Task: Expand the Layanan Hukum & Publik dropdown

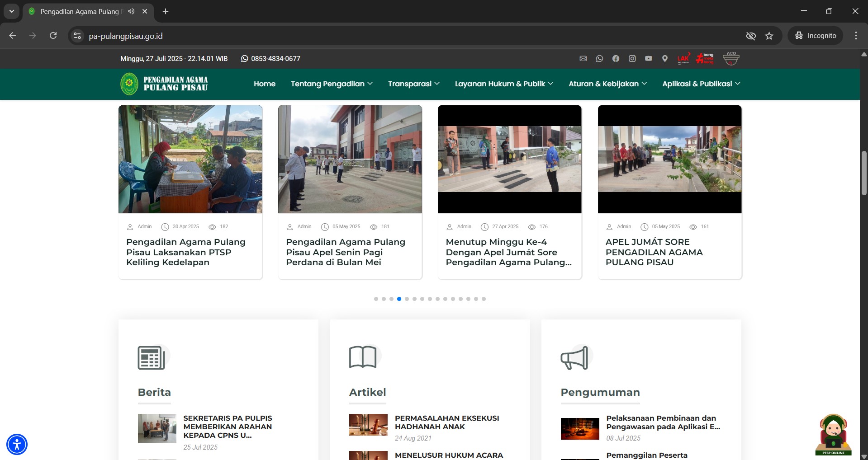Action: coord(503,84)
